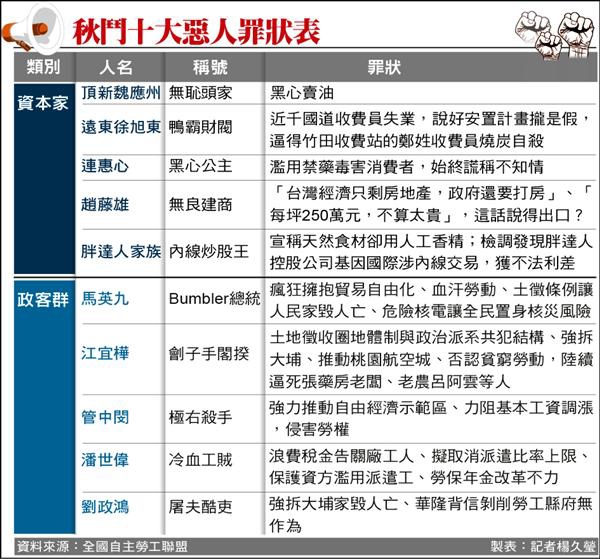The image size is (600, 559).
Task: Click the line starting 浪費稅金告關廠工人
Action: 430,456
